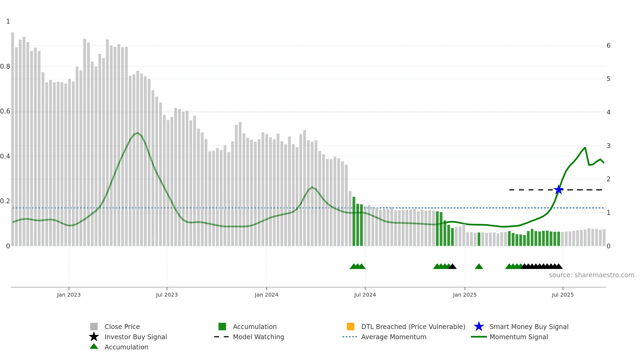Click the dashed Model Watching legend line
The width and height of the screenshot is (644, 362).
click(221, 337)
